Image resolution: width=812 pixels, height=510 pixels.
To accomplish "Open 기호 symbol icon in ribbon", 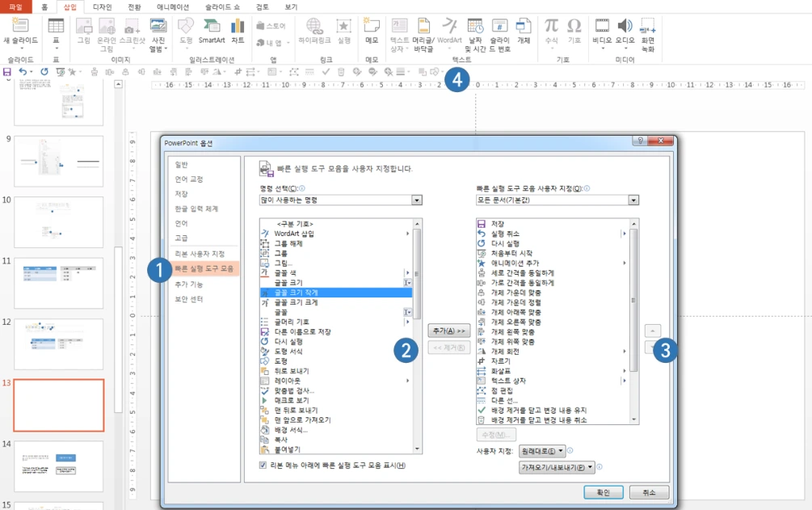I will tap(574, 26).
